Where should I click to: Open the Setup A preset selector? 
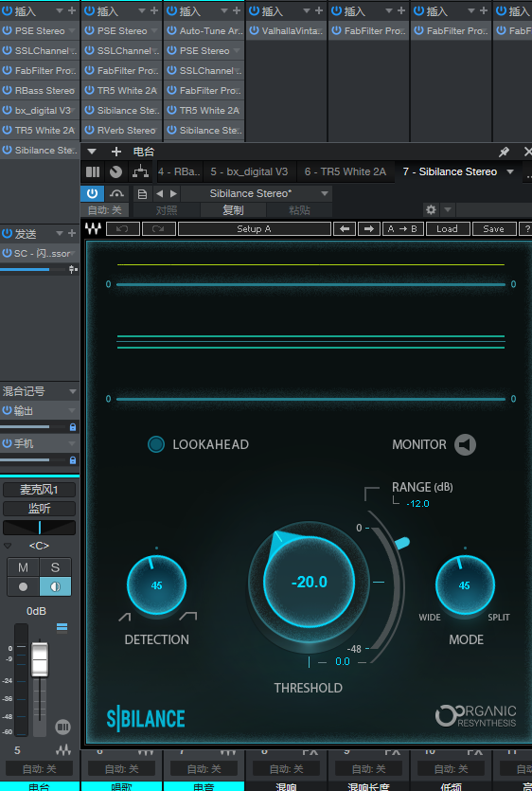pos(254,229)
